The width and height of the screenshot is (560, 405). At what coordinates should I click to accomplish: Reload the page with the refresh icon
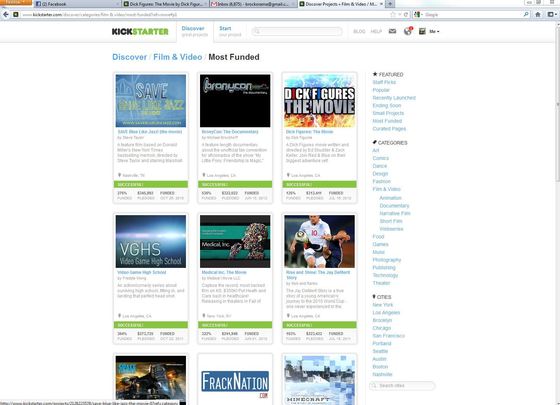pyautogui.click(x=406, y=15)
